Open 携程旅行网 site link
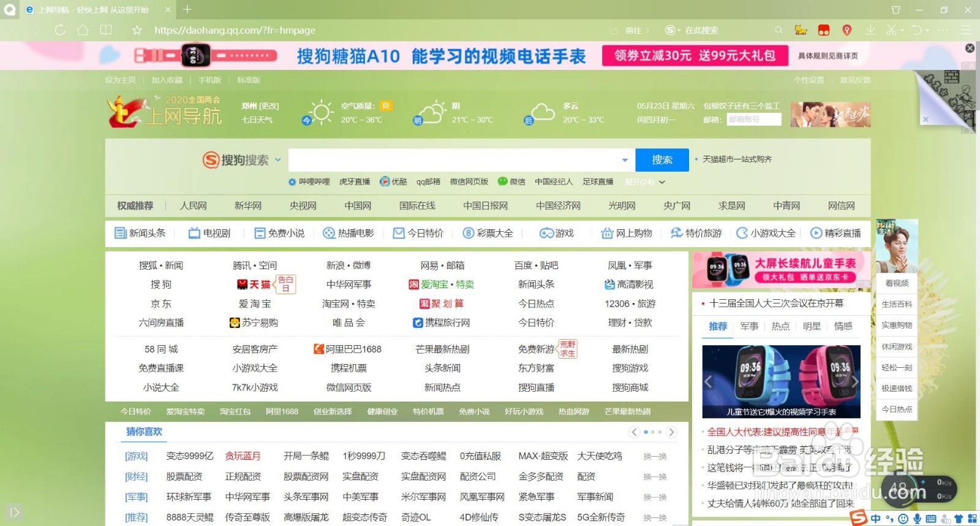Viewport: 980px width, 526px height. [x=442, y=322]
